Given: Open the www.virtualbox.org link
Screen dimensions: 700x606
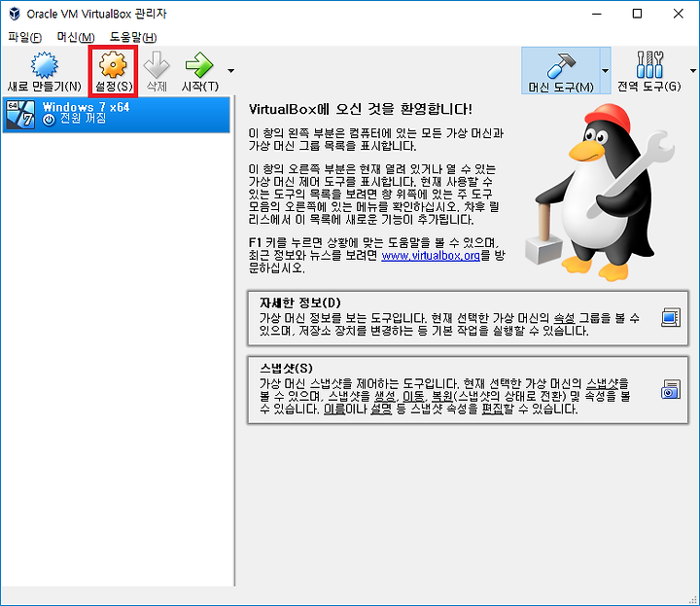Looking at the screenshot, I should click(431, 256).
